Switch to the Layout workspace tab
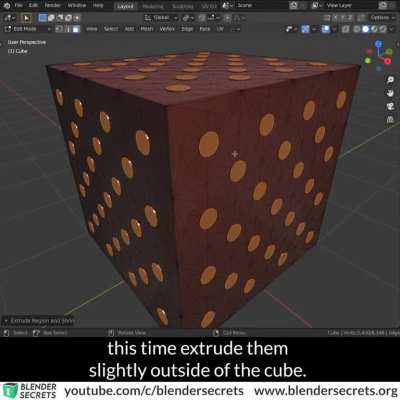The height and width of the screenshot is (400, 400). (x=125, y=6)
